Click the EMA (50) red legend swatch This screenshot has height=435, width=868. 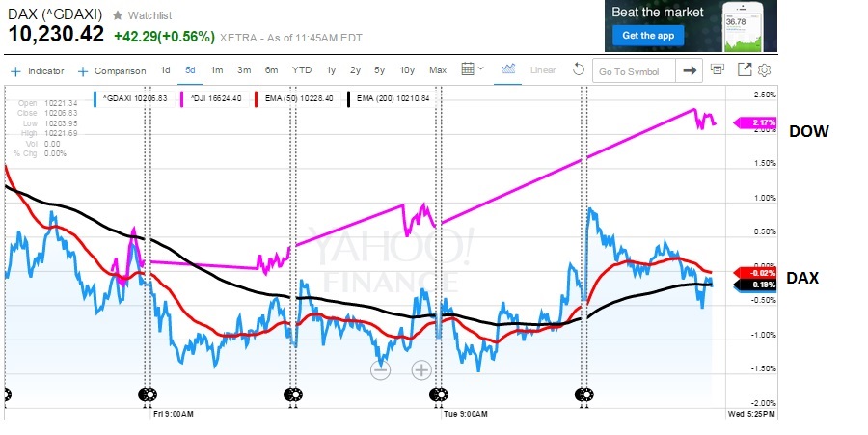click(254, 97)
